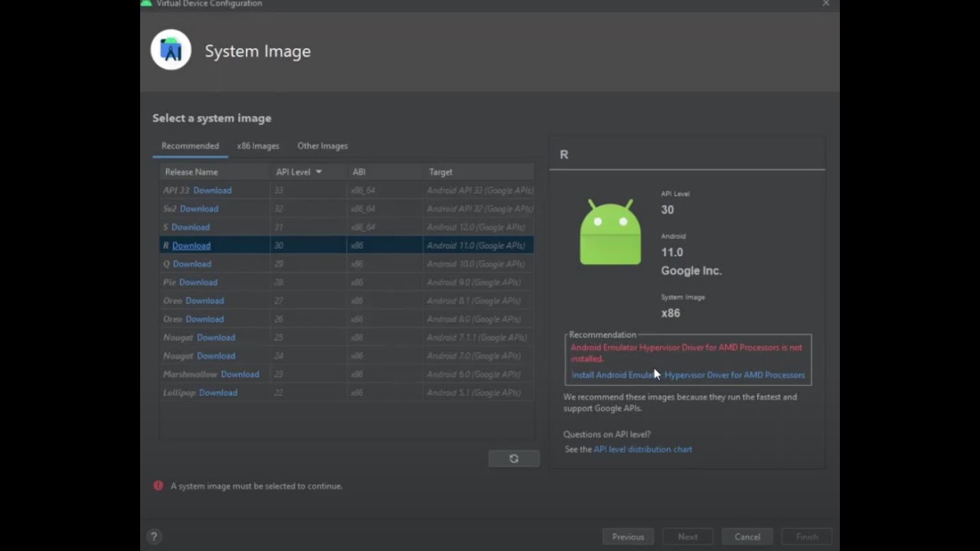Click the hypervisor driver not installed red warning
The image size is (980, 551).
pyautogui.click(x=686, y=353)
